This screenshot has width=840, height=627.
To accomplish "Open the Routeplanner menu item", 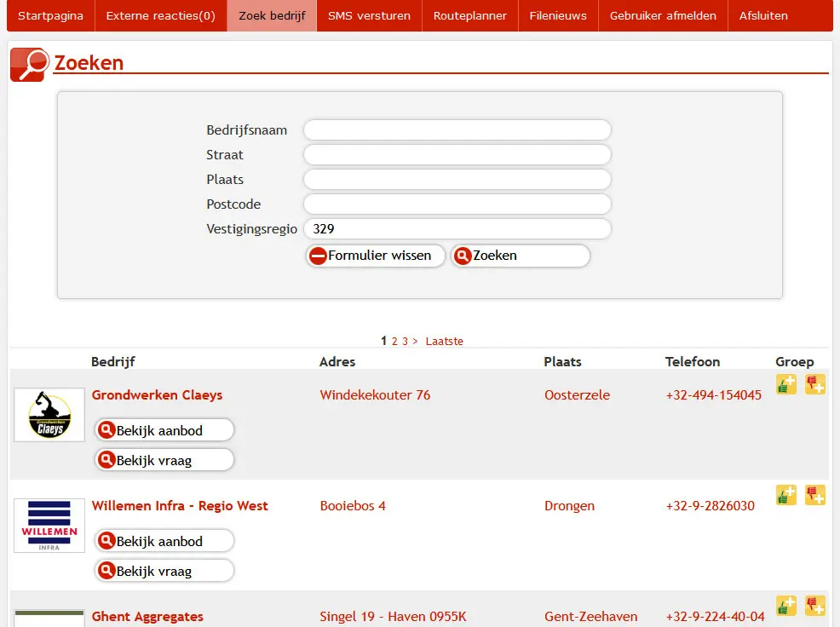I will (x=469, y=15).
